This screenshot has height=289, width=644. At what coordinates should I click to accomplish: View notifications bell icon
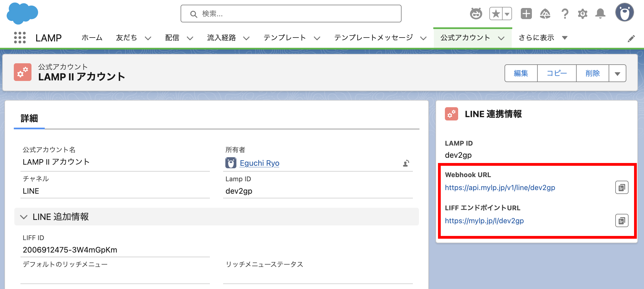pyautogui.click(x=600, y=14)
